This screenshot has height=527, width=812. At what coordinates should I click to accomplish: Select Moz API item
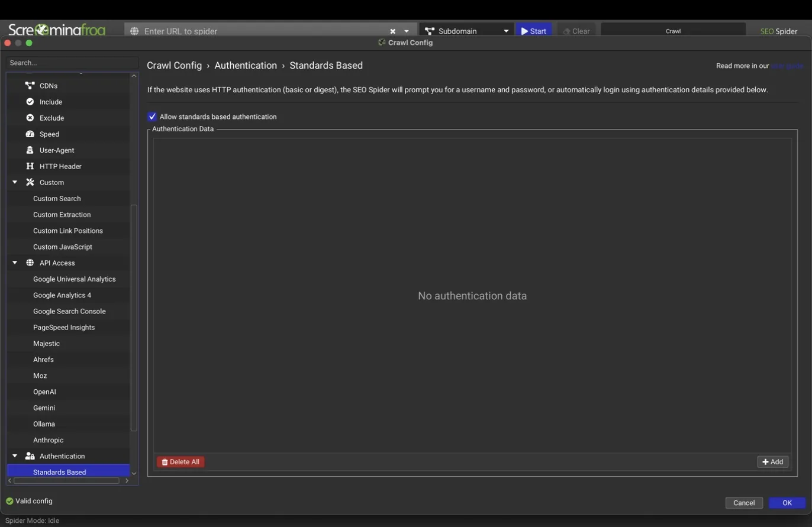(x=40, y=376)
